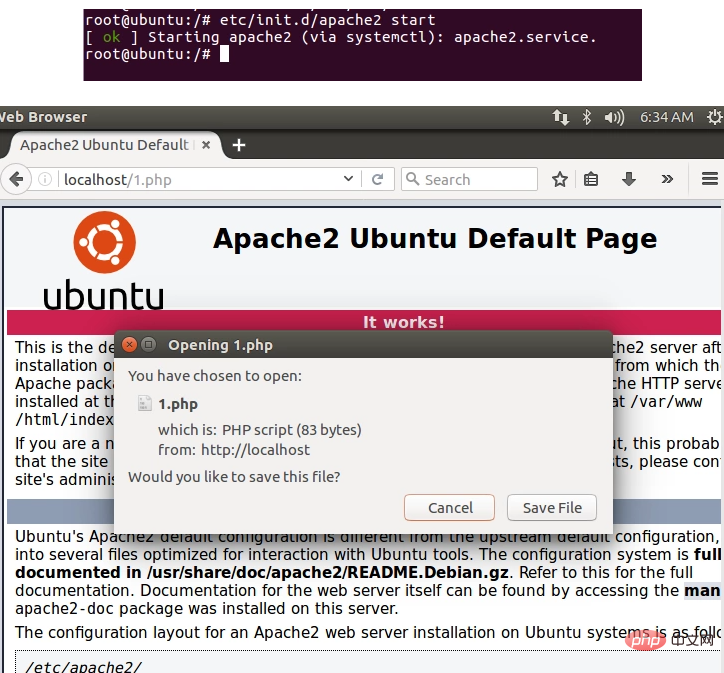Open the Bluetooth indicator in top panel
This screenshot has width=724, height=673.
pyautogui.click(x=586, y=117)
